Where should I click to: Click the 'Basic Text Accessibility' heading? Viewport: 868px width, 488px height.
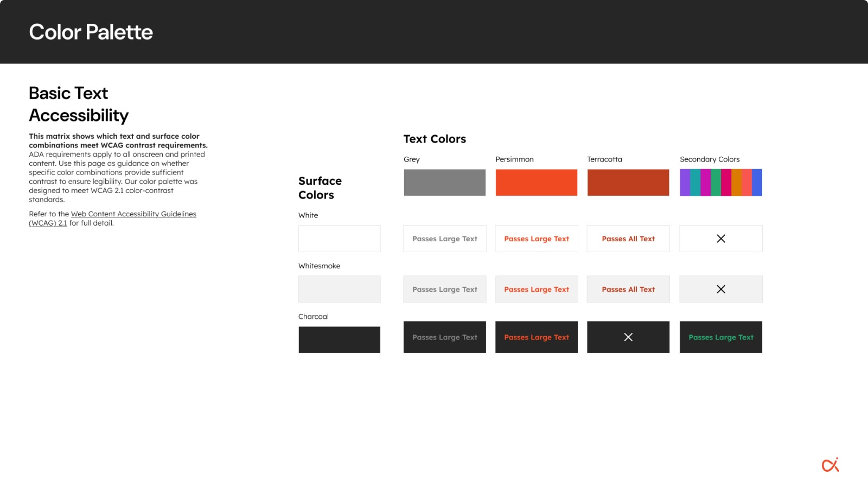pyautogui.click(x=79, y=104)
